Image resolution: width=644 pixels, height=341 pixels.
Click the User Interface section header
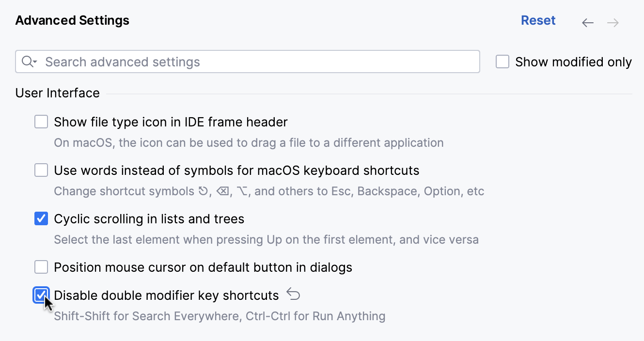coord(57,93)
